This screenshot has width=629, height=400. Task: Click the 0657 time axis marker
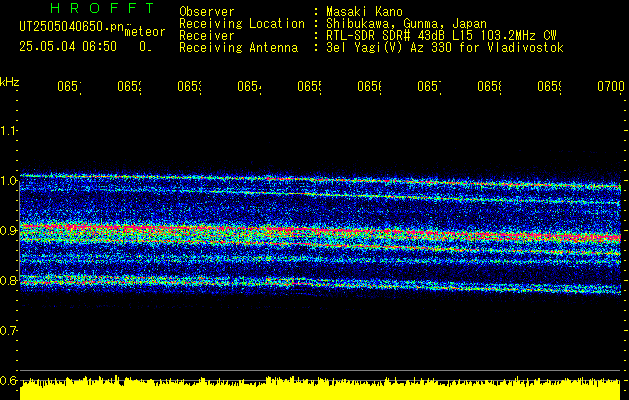[x=429, y=87]
